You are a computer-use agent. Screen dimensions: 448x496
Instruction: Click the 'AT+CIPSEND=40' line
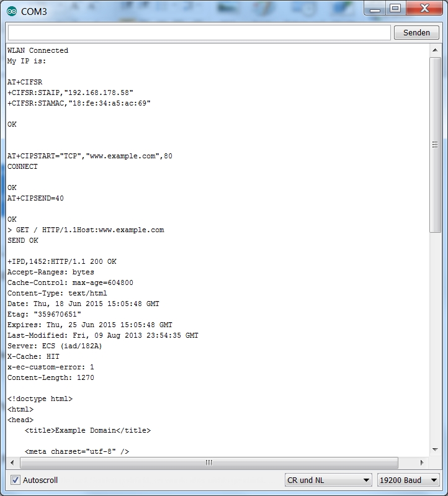[x=36, y=198]
